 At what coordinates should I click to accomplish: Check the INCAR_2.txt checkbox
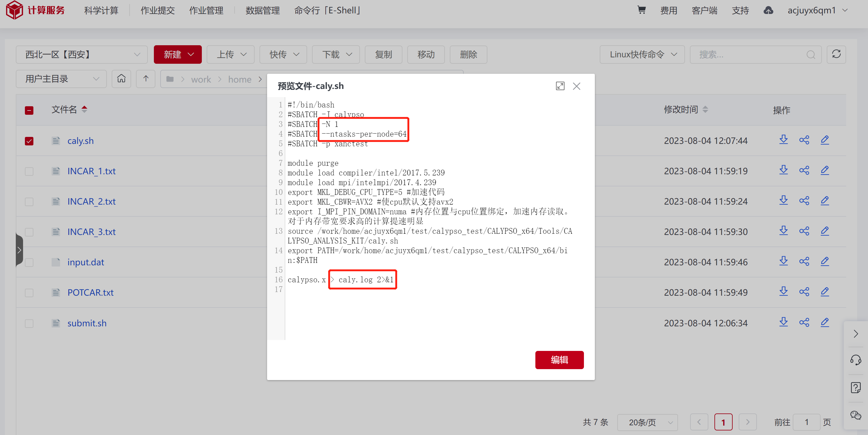(x=29, y=202)
